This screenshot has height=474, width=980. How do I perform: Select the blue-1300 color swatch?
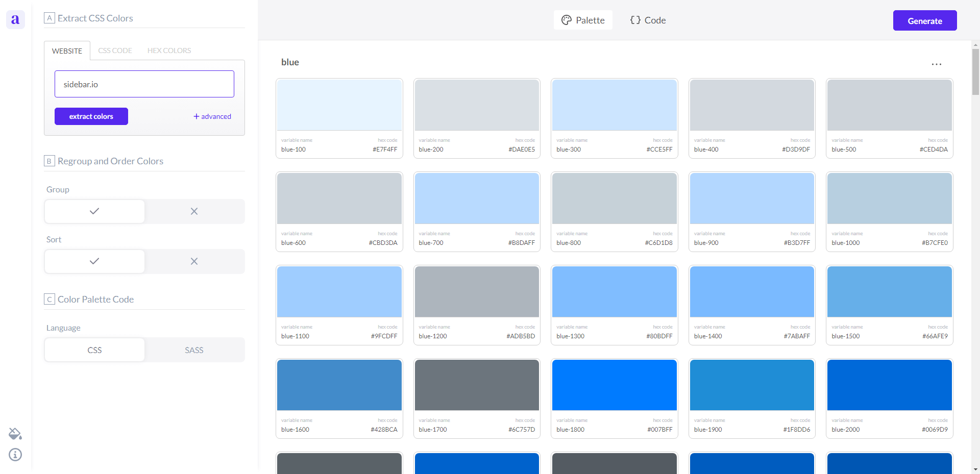pyautogui.click(x=615, y=292)
